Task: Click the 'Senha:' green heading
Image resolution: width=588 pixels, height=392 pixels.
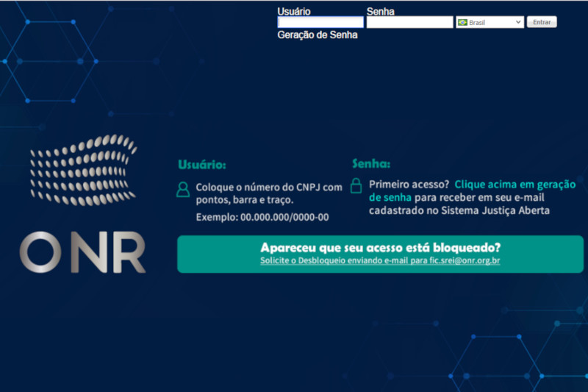Action: pos(371,163)
